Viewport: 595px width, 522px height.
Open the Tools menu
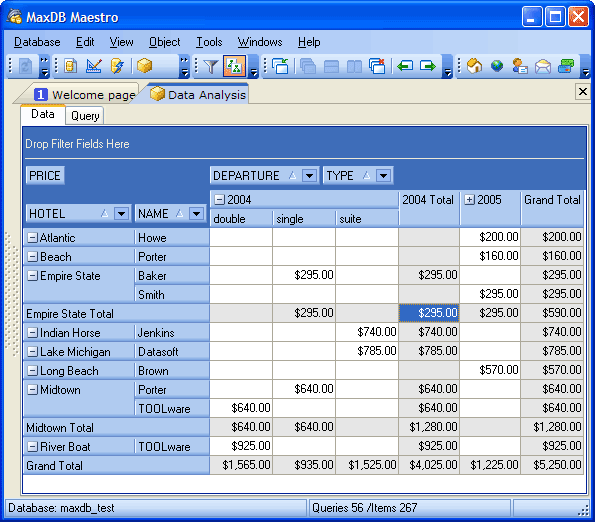(209, 42)
